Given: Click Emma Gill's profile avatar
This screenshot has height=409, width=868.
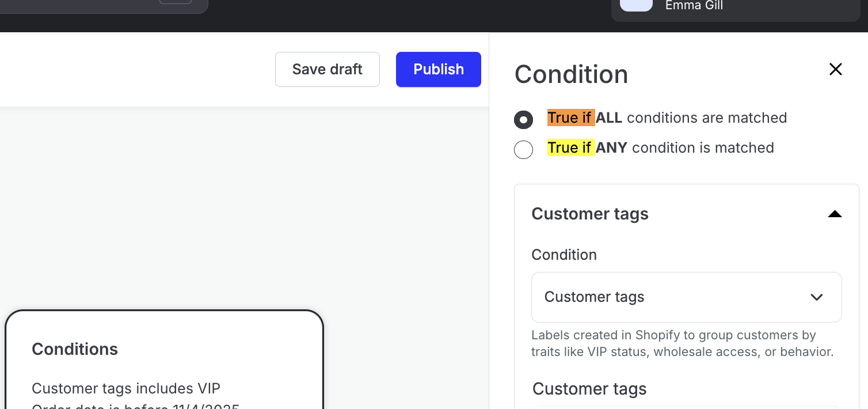Looking at the screenshot, I should pos(636,5).
